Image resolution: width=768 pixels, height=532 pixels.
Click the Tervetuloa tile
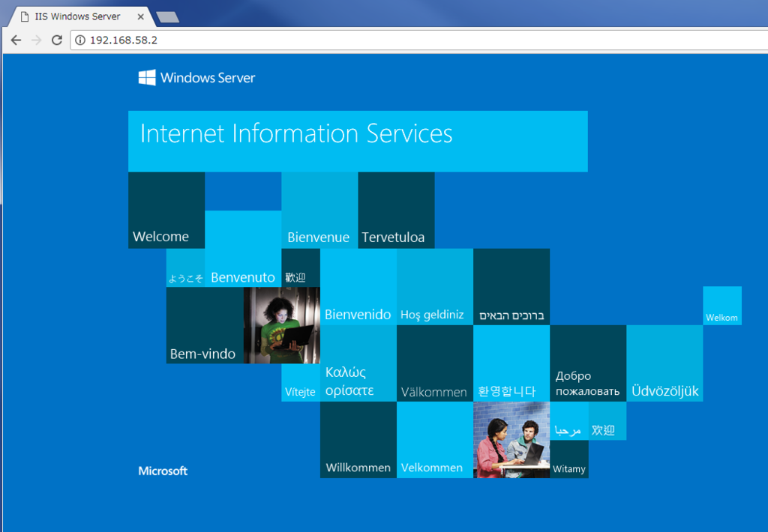396,211
